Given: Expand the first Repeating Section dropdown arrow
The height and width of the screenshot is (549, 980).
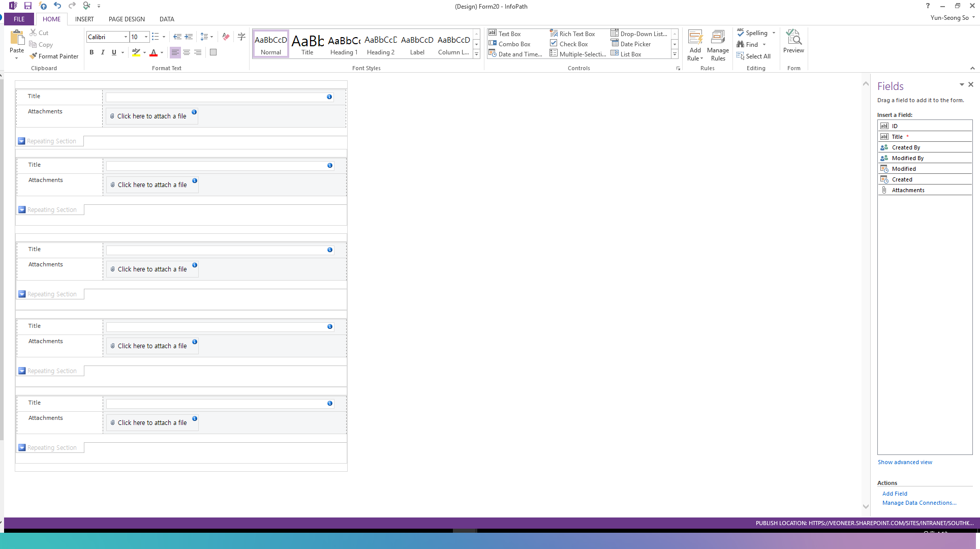Looking at the screenshot, I should tap(21, 141).
